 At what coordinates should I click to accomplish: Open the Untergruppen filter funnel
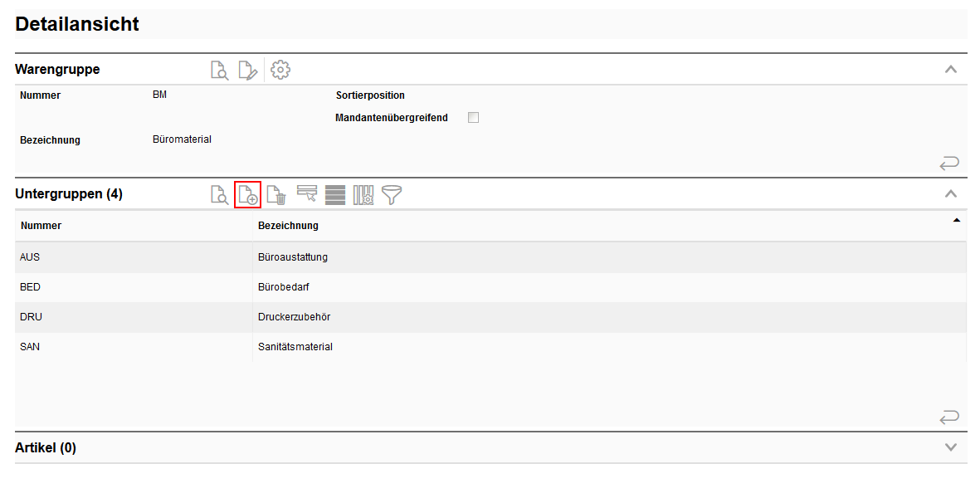pyautogui.click(x=391, y=195)
